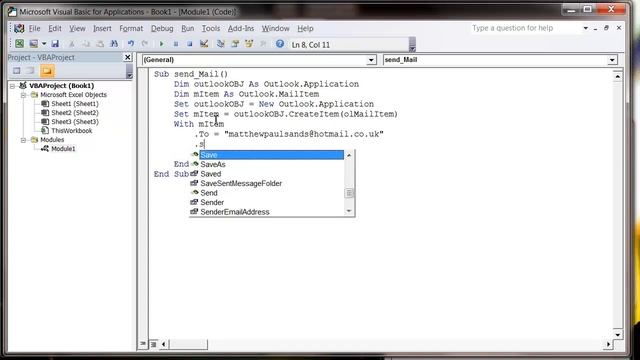Undo last action with blue arrow
Image resolution: width=640 pixels, height=360 pixels.
tap(131, 44)
